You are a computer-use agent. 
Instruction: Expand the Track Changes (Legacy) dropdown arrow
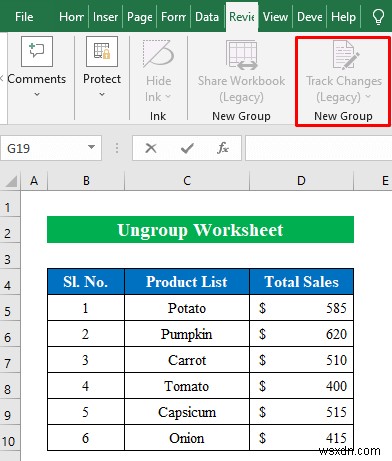(368, 97)
